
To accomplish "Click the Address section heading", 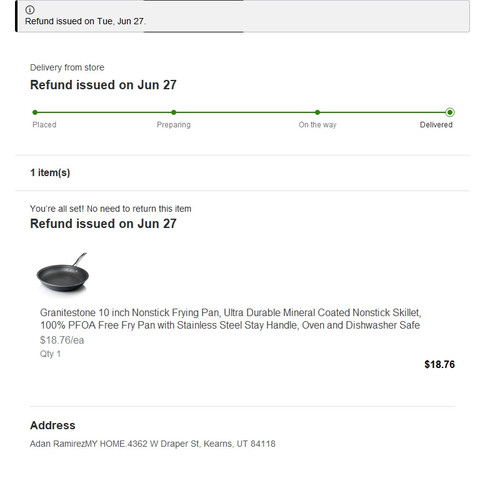I will pyautogui.click(x=53, y=425).
